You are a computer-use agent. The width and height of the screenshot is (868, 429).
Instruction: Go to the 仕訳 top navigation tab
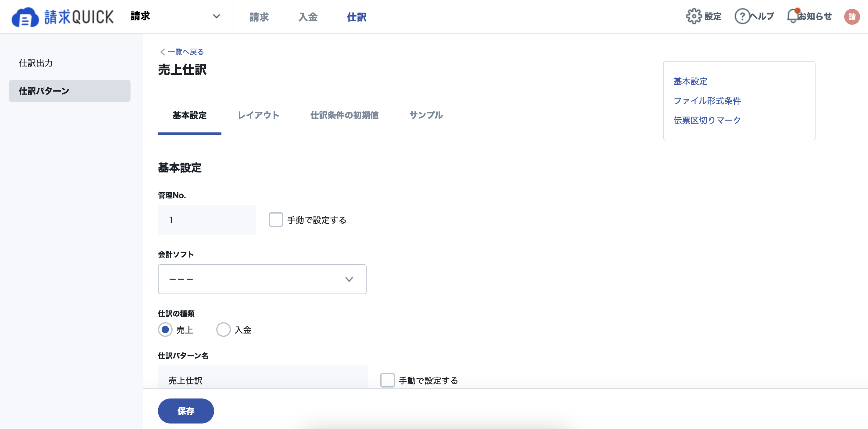[357, 17]
